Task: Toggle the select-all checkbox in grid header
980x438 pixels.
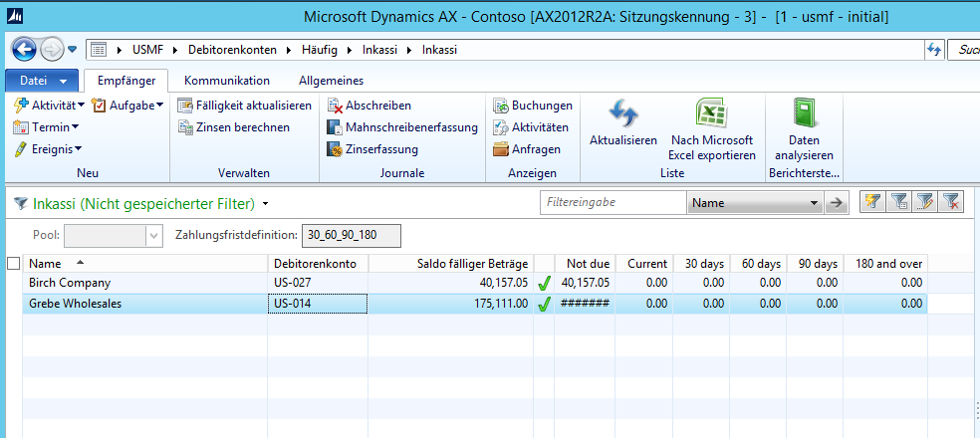Action: click(13, 263)
